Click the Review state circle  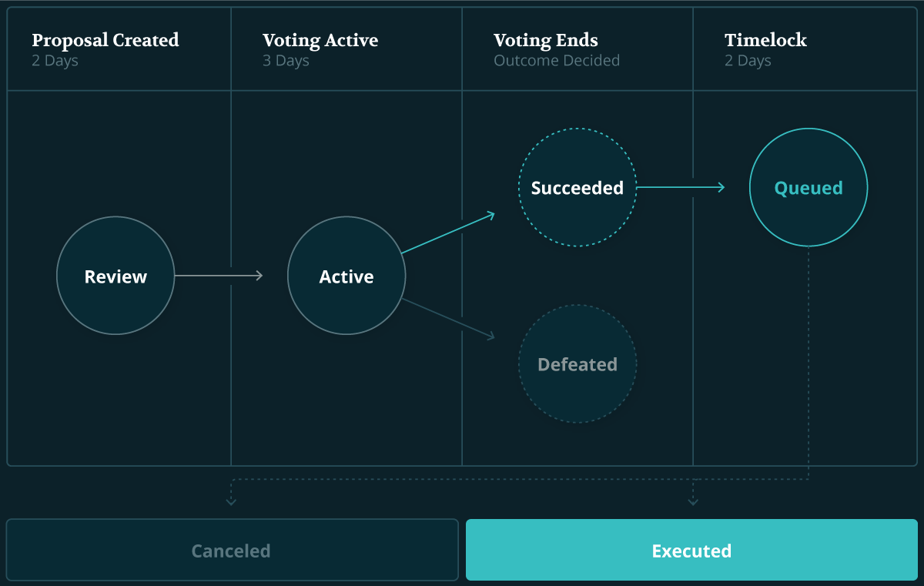115,276
